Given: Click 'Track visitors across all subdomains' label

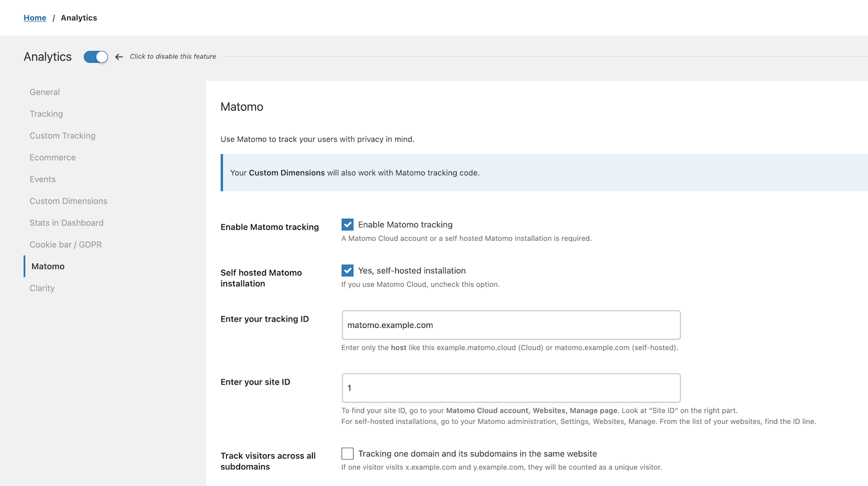Looking at the screenshot, I should tap(268, 461).
